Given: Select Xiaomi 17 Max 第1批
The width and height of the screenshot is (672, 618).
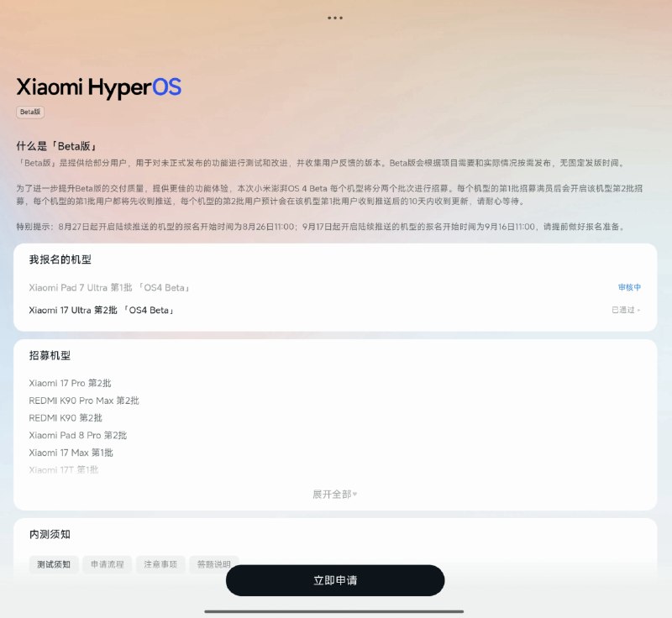Looking at the screenshot, I should (x=71, y=453).
